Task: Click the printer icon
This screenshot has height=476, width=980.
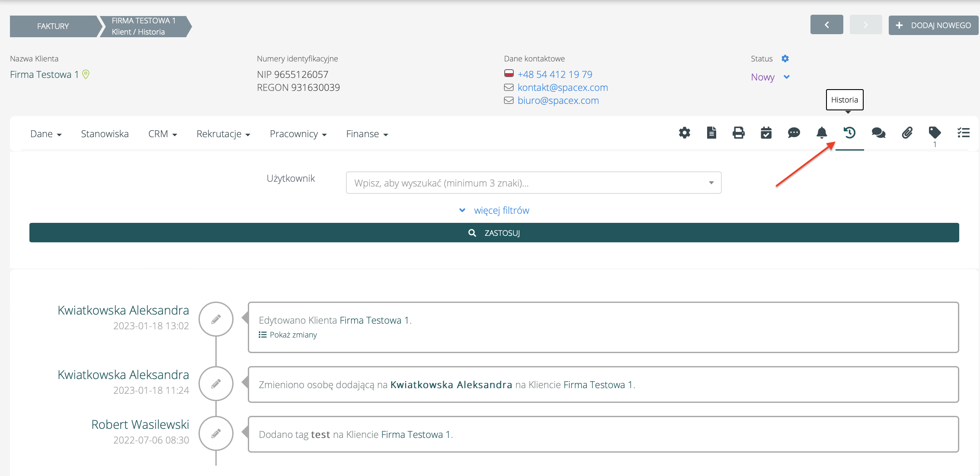Action: [x=739, y=133]
